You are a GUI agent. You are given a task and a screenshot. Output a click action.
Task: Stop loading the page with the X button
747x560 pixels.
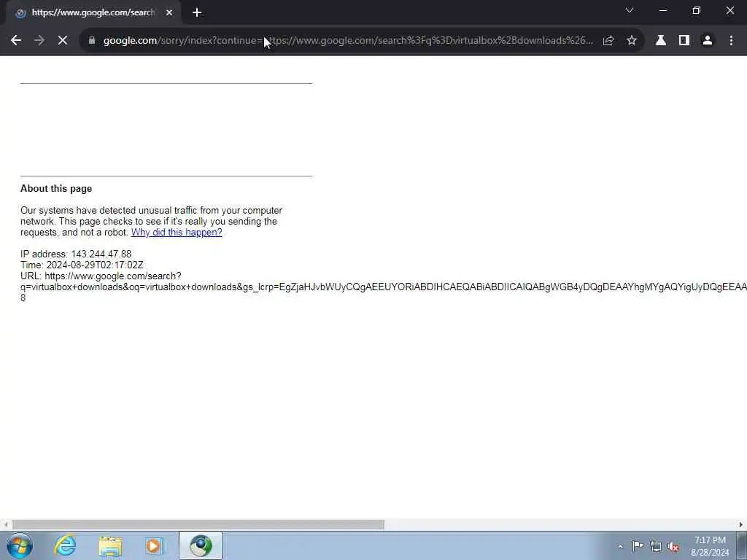(63, 41)
